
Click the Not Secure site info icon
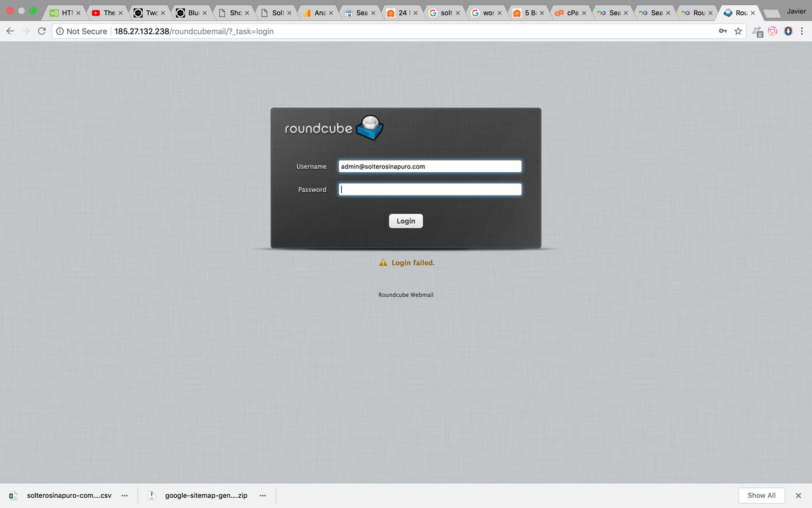coord(60,31)
